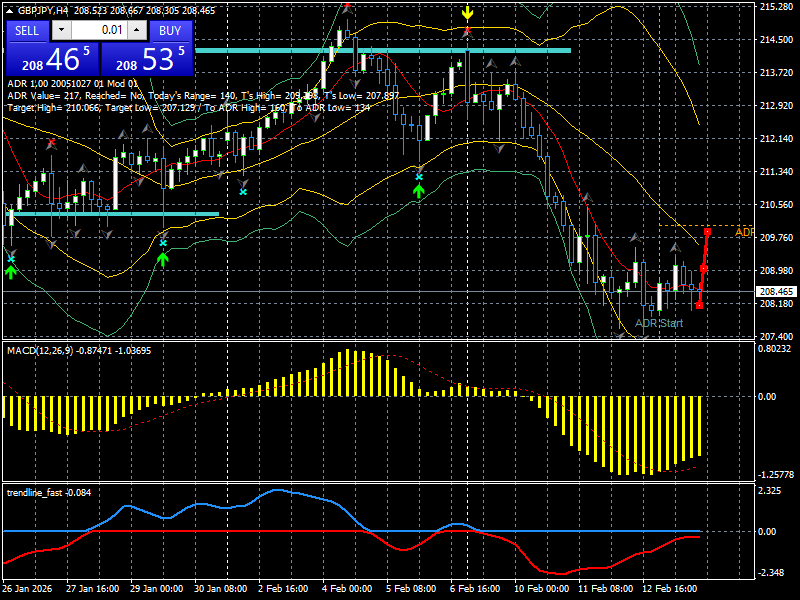Click trendline scale value 2.325
Screen dimensions: 800x600
point(770,491)
